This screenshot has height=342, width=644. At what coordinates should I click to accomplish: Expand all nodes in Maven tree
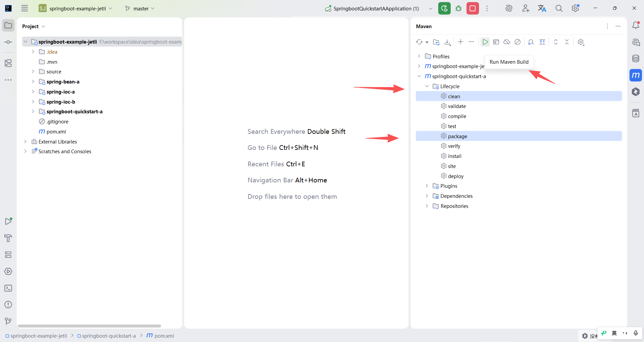(556, 42)
